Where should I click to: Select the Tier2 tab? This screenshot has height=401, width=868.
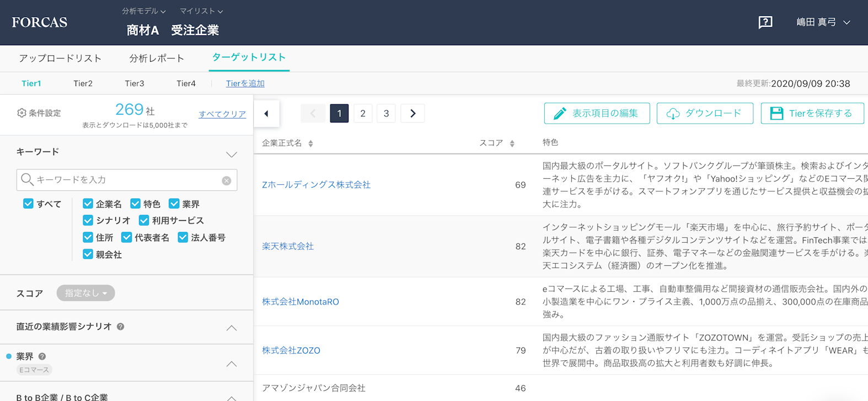[83, 83]
